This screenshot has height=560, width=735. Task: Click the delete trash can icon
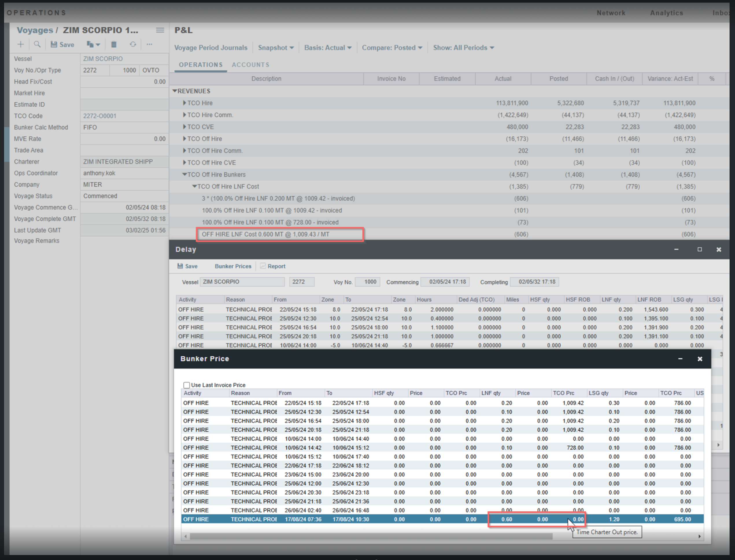click(114, 44)
